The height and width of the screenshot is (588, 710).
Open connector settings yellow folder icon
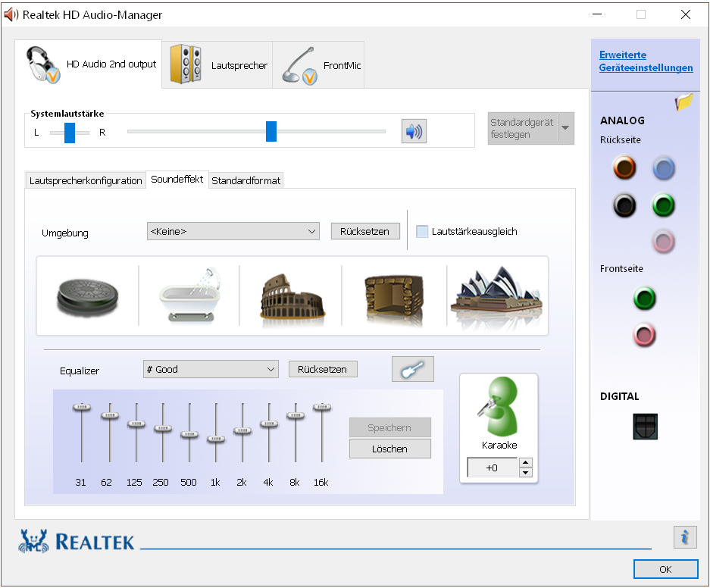coord(683,102)
